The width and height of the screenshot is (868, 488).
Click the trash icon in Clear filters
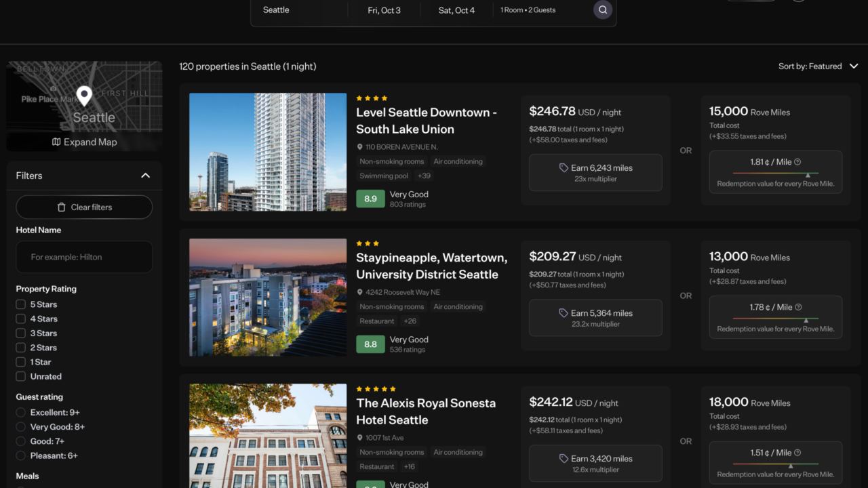pos(62,207)
